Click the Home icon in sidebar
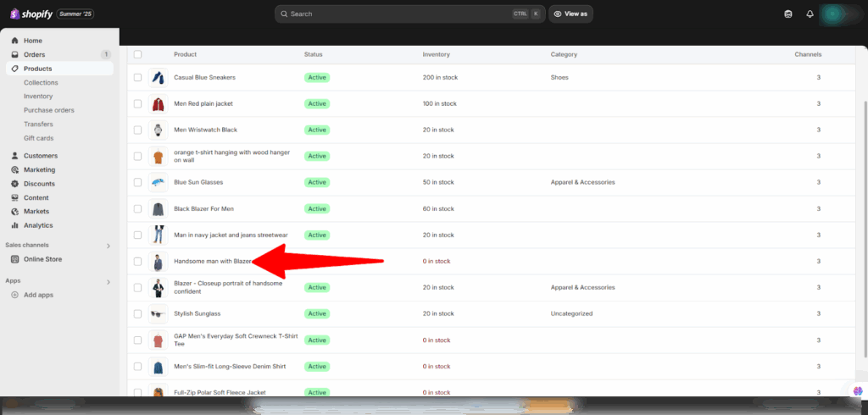The image size is (868, 415). [15, 41]
